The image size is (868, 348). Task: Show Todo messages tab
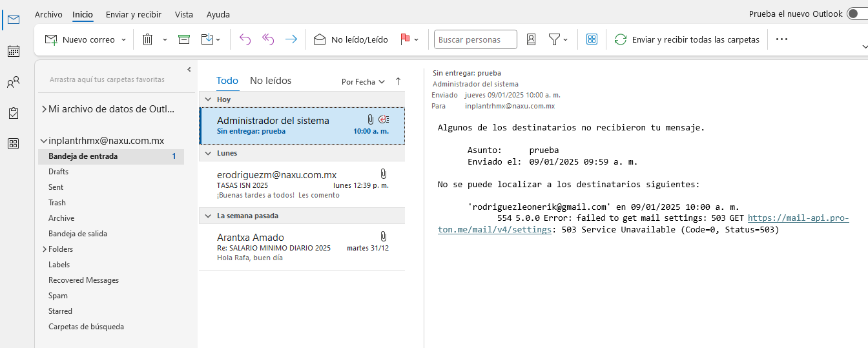tap(227, 81)
